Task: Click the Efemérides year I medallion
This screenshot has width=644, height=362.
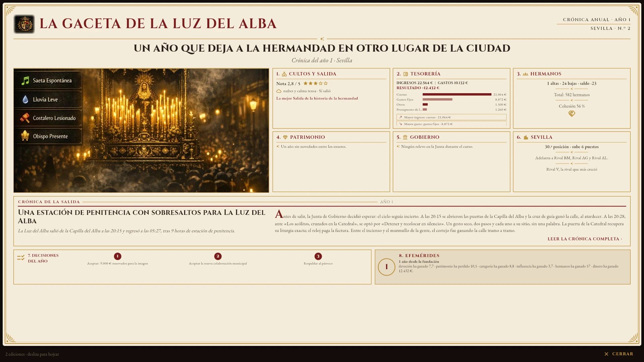Action: click(386, 267)
